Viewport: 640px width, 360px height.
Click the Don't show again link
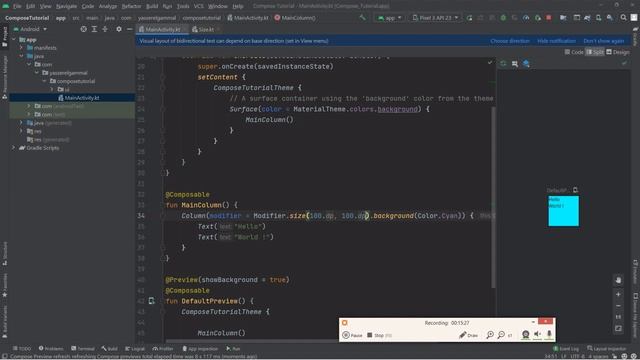604,41
